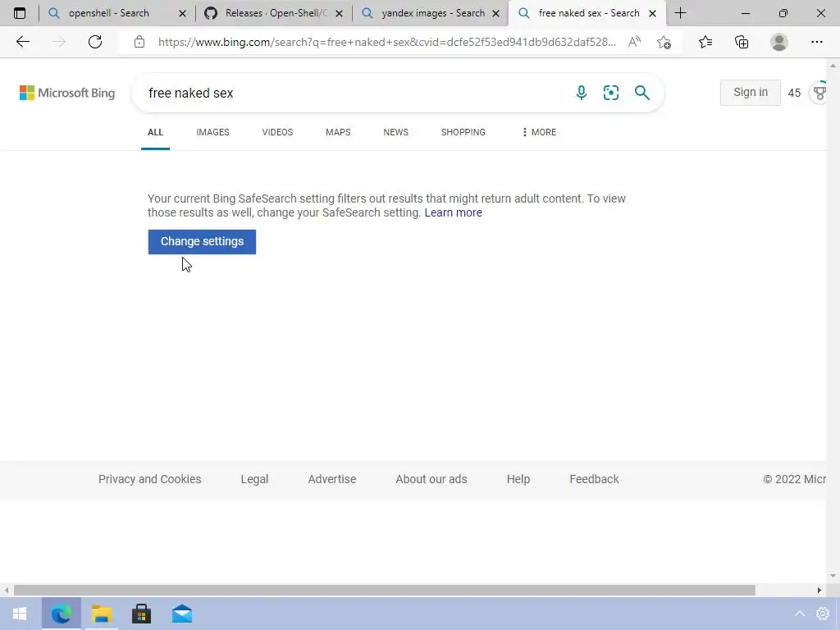
Task: Select the NEWS results tab
Action: [396, 132]
